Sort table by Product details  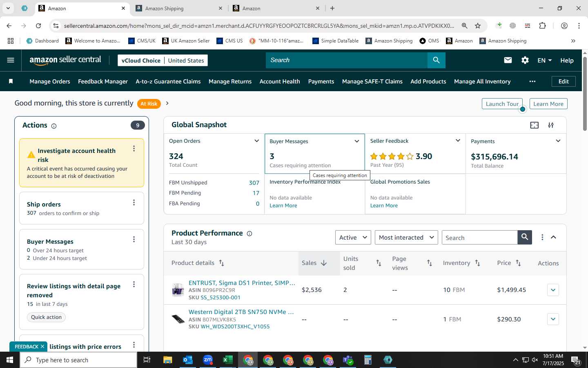(221, 263)
